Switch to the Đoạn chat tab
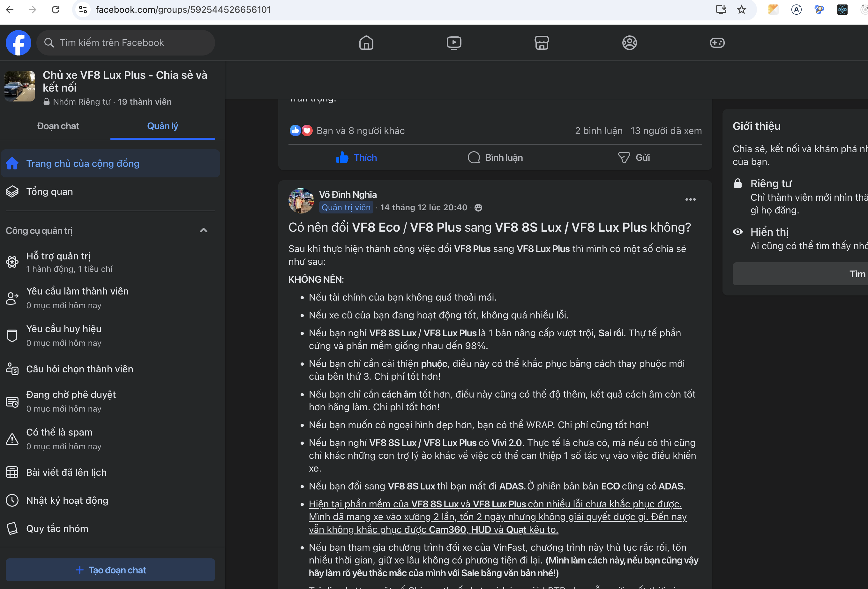The height and width of the screenshot is (589, 868). pyautogui.click(x=58, y=126)
